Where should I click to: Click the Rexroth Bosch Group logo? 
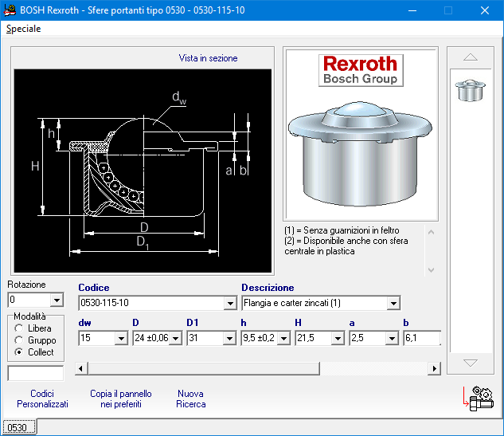(x=361, y=70)
